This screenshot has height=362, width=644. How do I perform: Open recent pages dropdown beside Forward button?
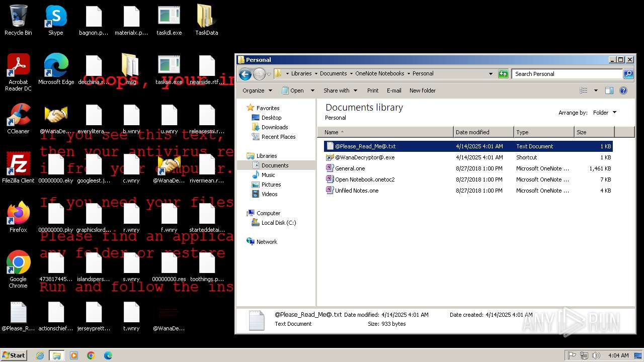coord(269,74)
